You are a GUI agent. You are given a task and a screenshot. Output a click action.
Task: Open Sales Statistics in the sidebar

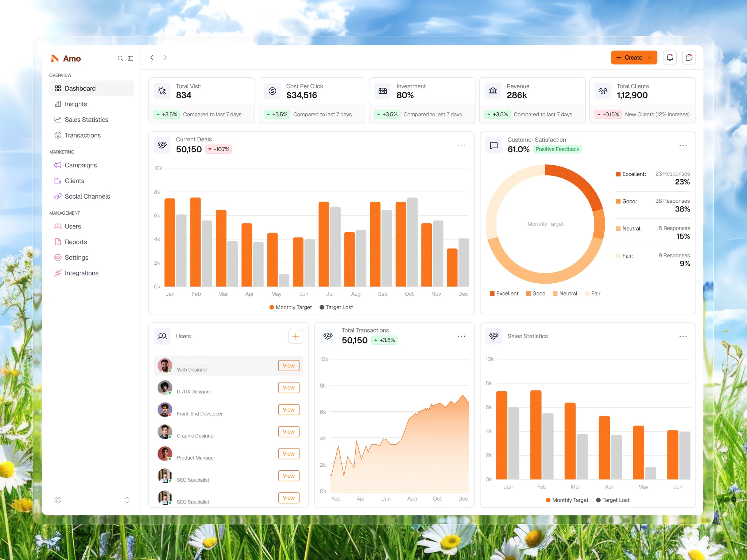click(92, 120)
